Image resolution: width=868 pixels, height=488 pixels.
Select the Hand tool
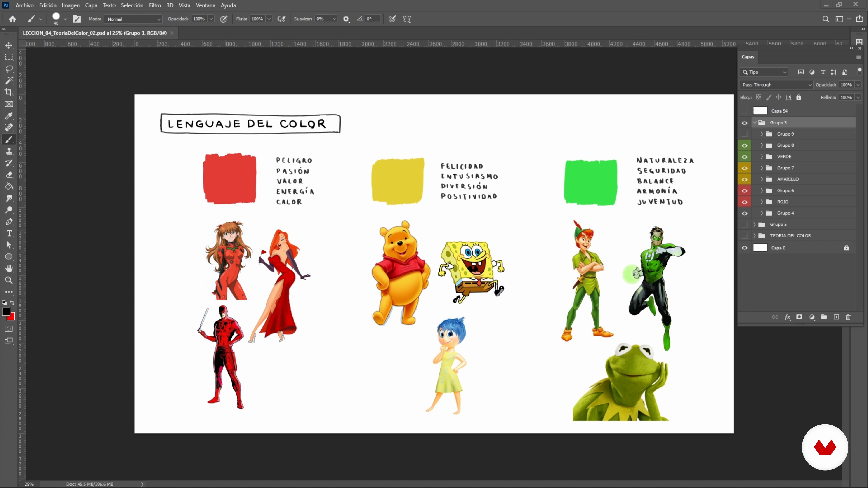coord(9,268)
